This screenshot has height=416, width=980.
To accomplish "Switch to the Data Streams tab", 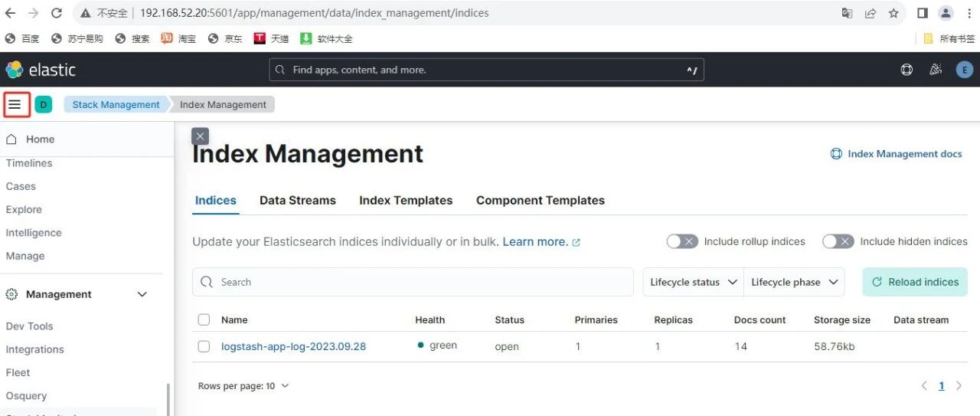I will [298, 200].
